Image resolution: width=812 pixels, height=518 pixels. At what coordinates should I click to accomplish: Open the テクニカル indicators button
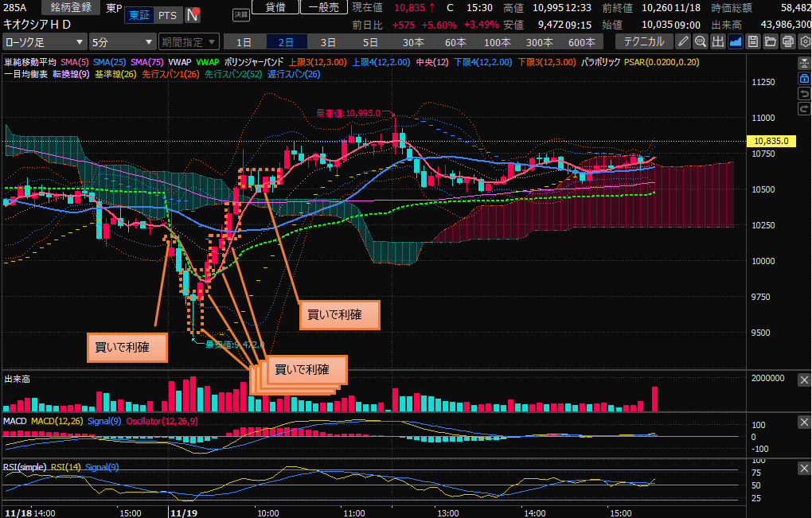click(643, 41)
